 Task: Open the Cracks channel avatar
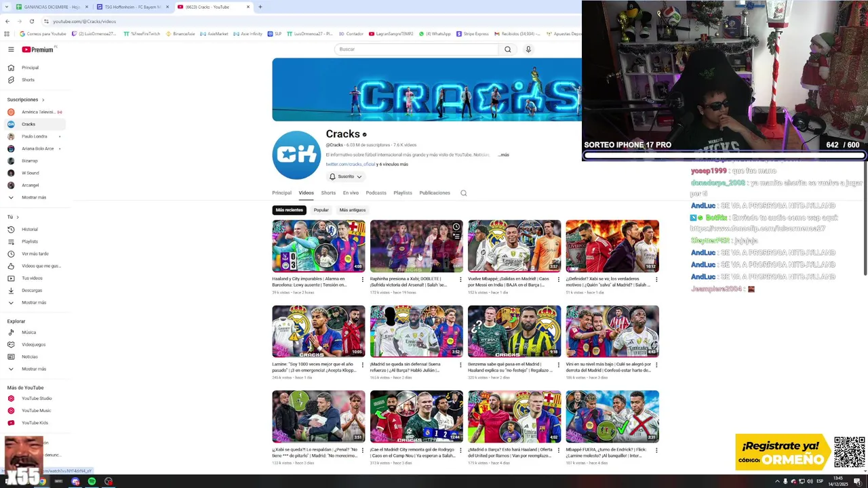click(x=296, y=155)
